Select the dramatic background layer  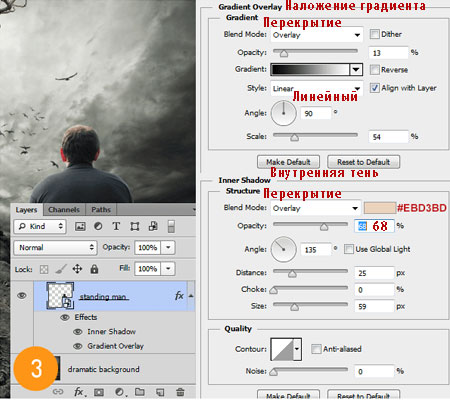click(x=103, y=369)
